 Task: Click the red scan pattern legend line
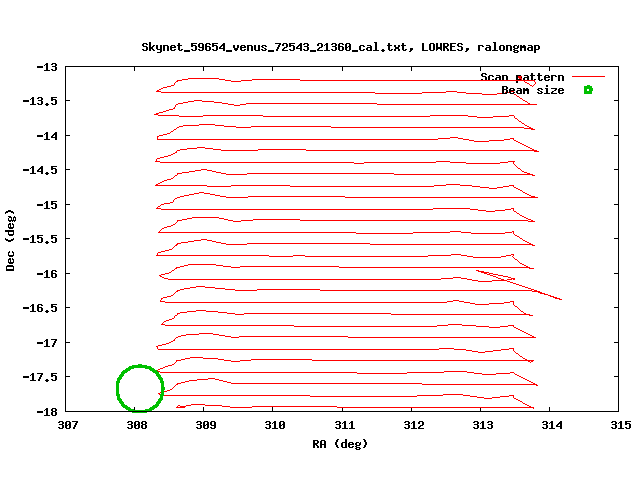(588, 76)
